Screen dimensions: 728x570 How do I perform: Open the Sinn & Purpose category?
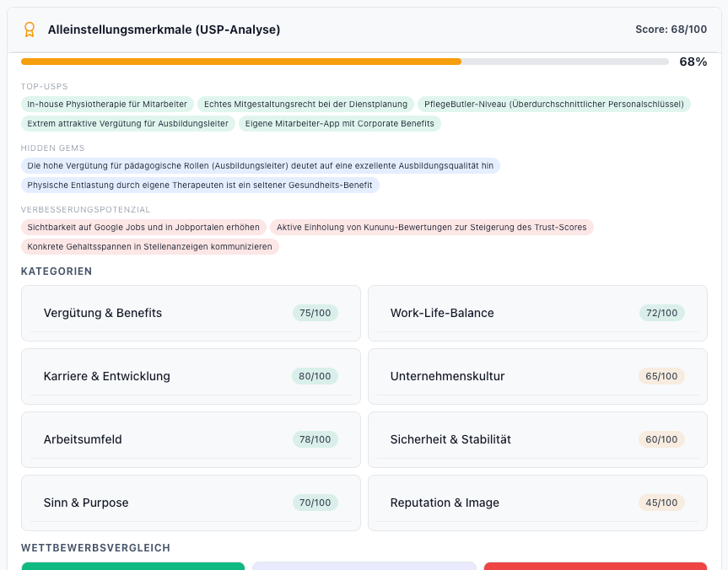click(191, 503)
